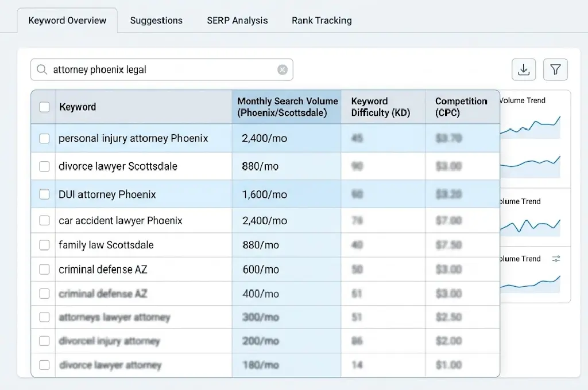Open the Volume Trend sliders settings icon
This screenshot has width=588, height=390.
(x=556, y=259)
